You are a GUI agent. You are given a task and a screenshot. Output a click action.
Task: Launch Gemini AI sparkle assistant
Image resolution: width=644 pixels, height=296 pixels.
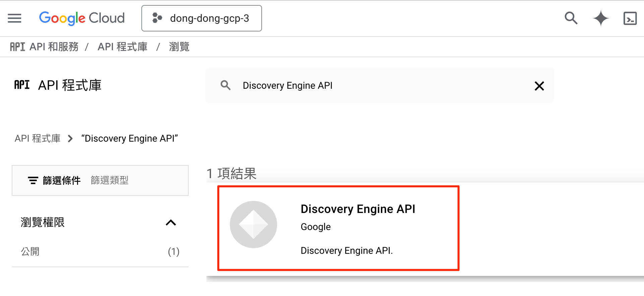[x=601, y=18]
